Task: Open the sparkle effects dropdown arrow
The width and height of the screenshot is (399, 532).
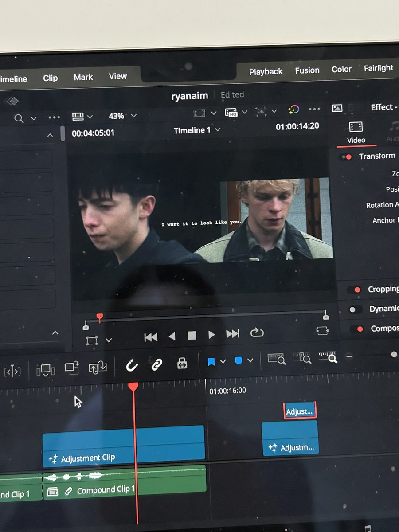Action: (x=274, y=111)
